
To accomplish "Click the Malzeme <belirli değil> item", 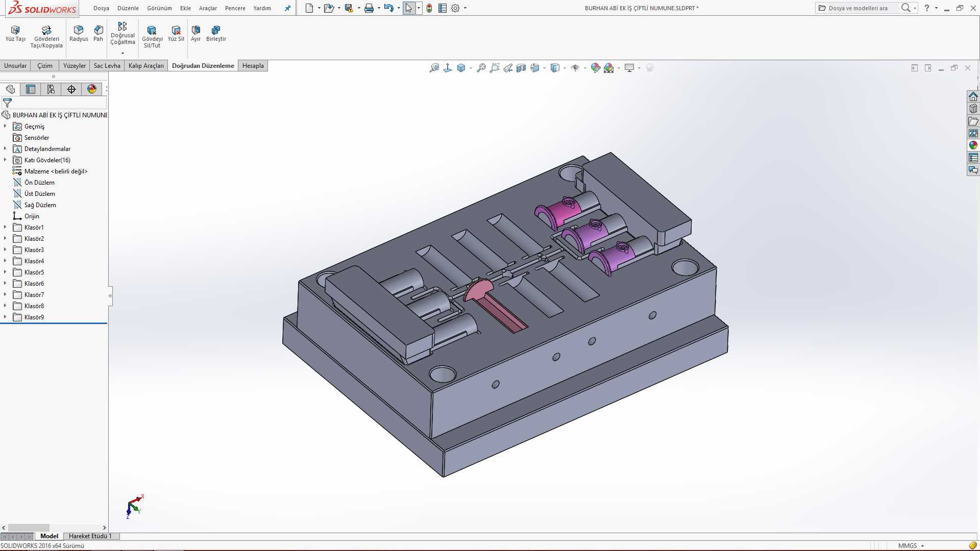I will tap(56, 171).
